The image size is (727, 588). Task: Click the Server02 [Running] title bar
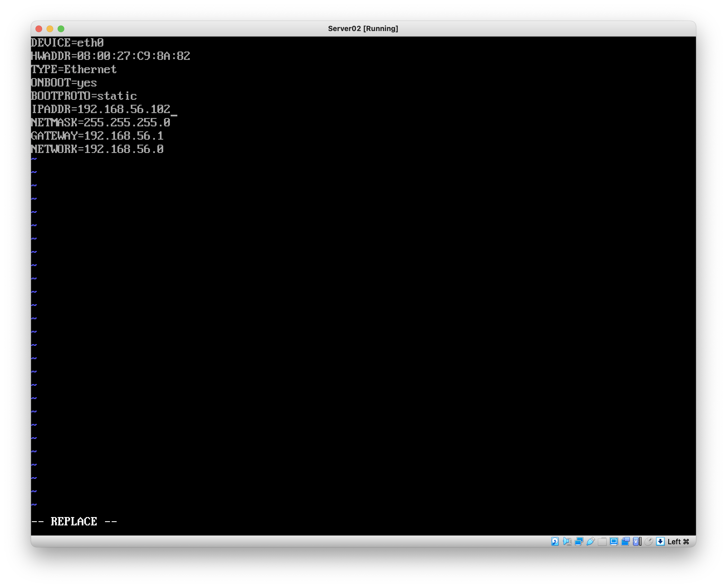363,29
